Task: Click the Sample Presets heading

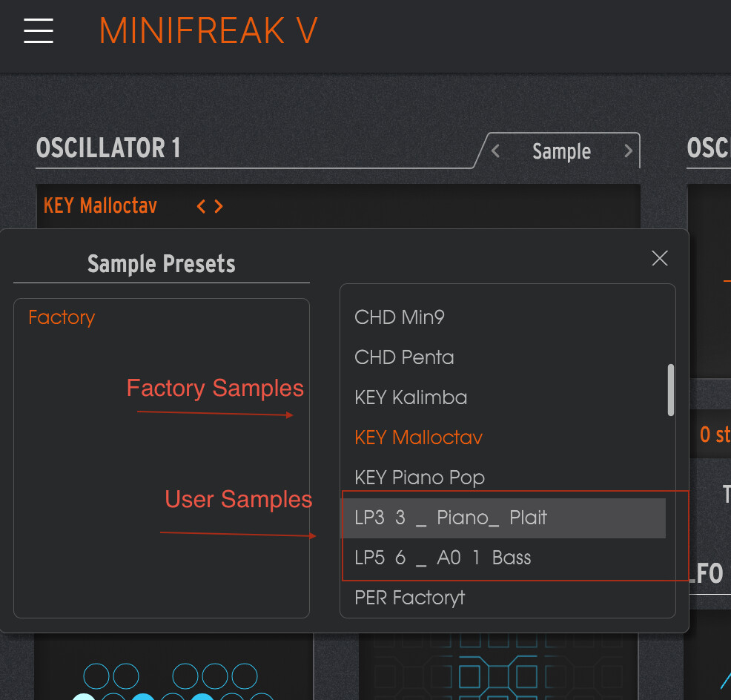Action: coord(161,264)
